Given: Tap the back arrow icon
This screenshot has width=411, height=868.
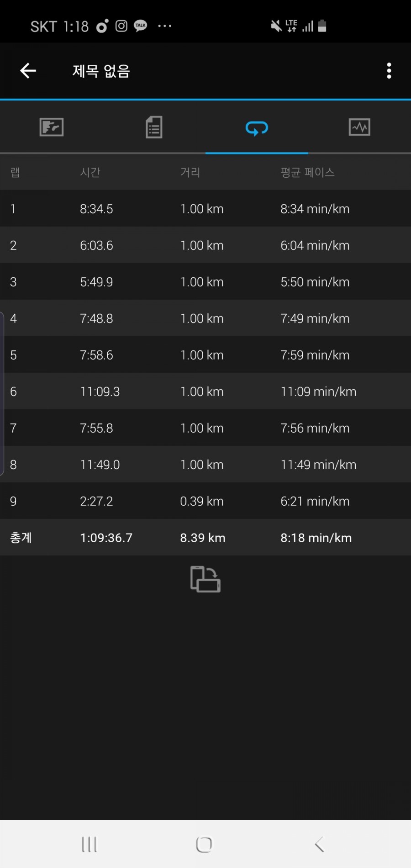Looking at the screenshot, I should coord(28,71).
